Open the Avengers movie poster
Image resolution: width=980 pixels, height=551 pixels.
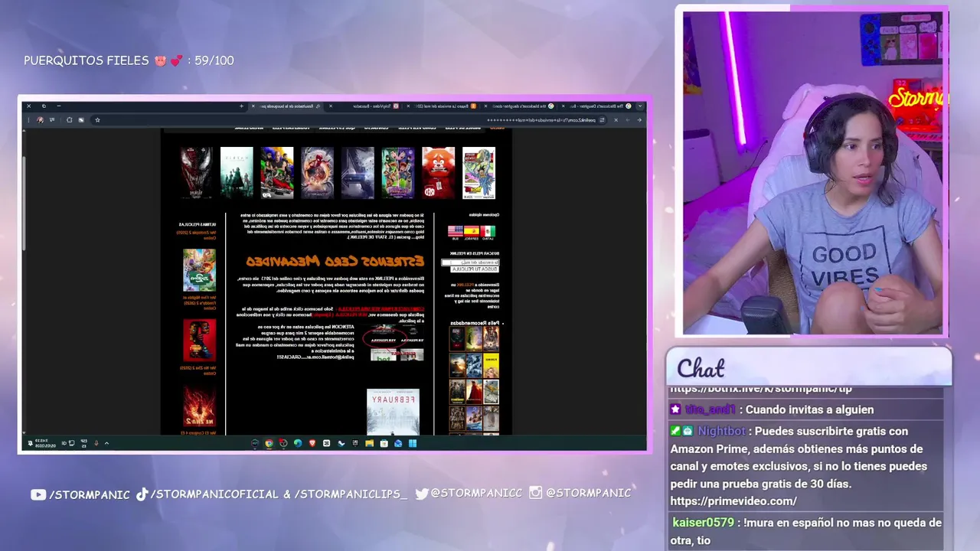pos(358,173)
